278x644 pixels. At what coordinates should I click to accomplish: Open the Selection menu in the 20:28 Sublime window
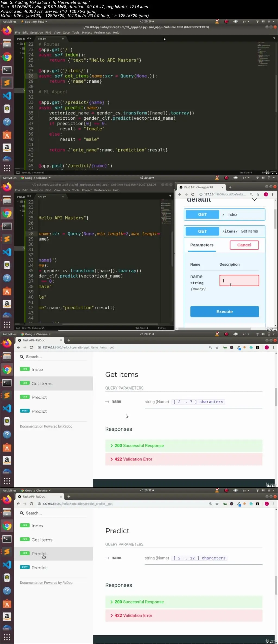tap(36, 33)
